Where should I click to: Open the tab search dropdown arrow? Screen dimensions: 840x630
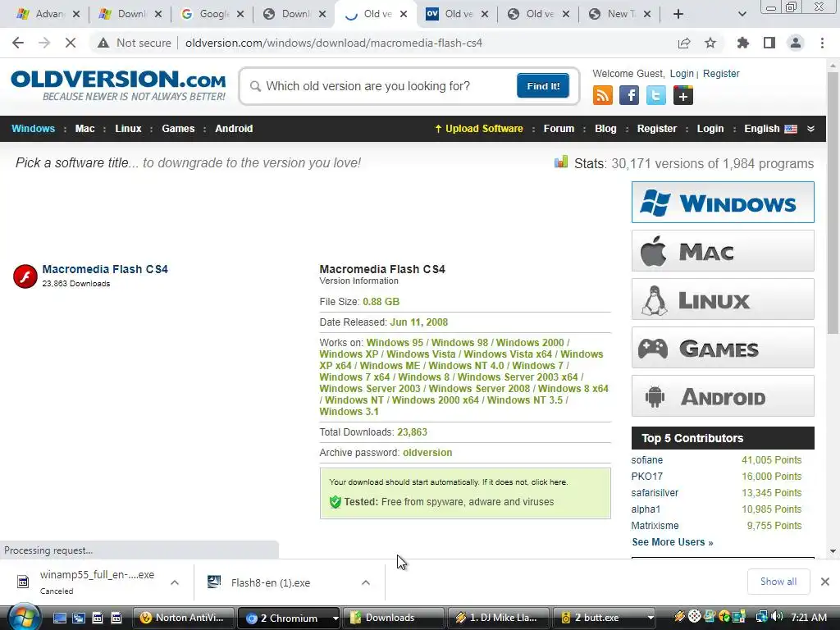point(742,14)
